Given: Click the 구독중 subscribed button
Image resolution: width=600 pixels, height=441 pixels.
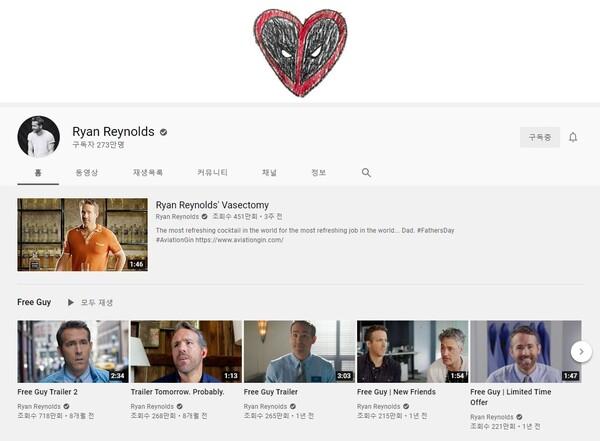Looking at the screenshot, I should (540, 137).
